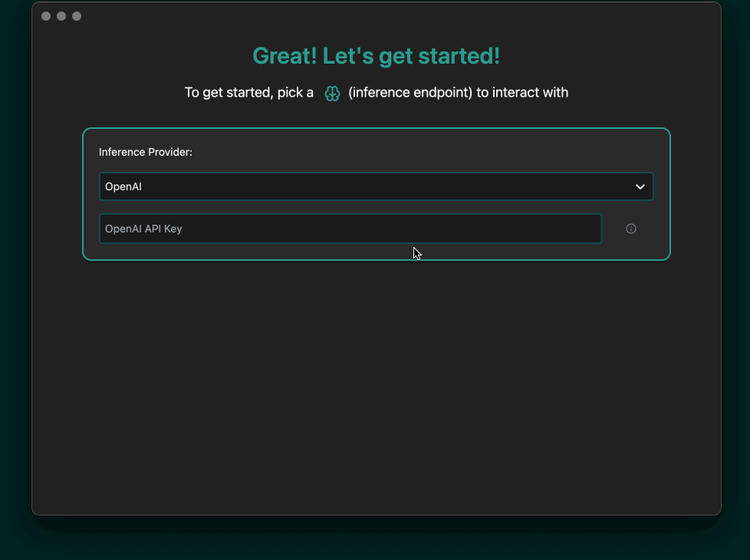Viewport: 750px width, 560px height.
Task: Click the "To get started, pick a" text
Action: coord(248,92)
